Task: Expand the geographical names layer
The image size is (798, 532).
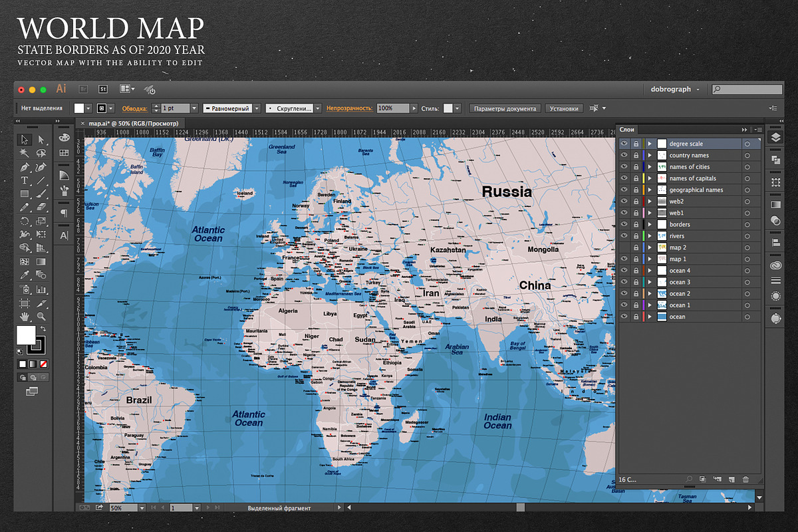Action: [650, 190]
